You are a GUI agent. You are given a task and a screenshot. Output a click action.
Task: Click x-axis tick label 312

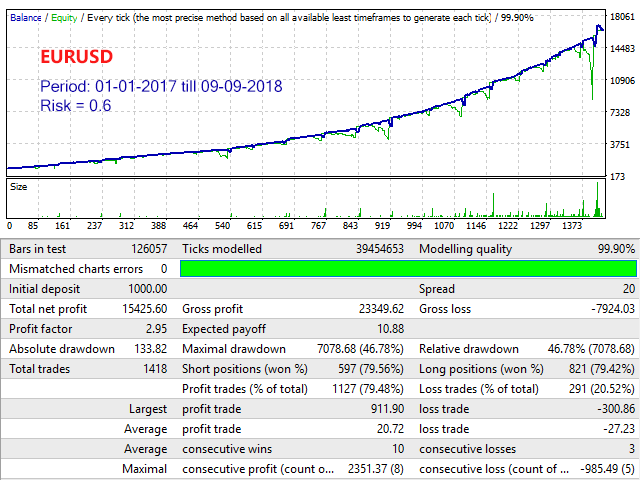[x=126, y=226]
